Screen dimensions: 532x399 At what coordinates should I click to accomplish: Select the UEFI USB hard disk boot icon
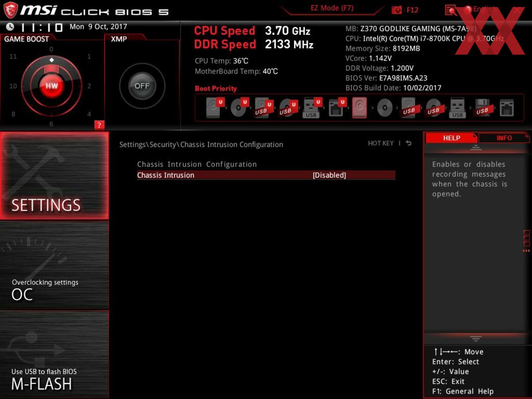263,108
